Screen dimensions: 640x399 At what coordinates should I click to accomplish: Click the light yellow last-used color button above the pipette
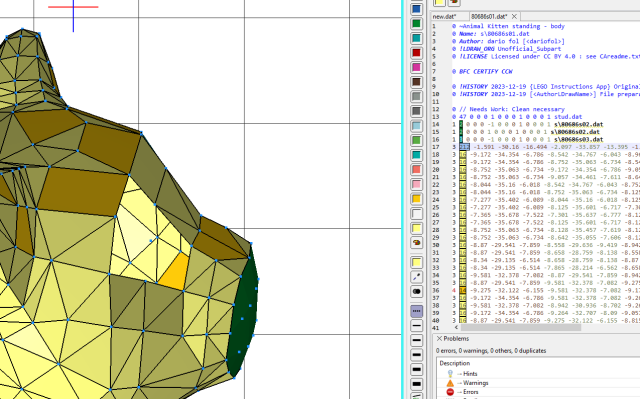tap(416, 262)
